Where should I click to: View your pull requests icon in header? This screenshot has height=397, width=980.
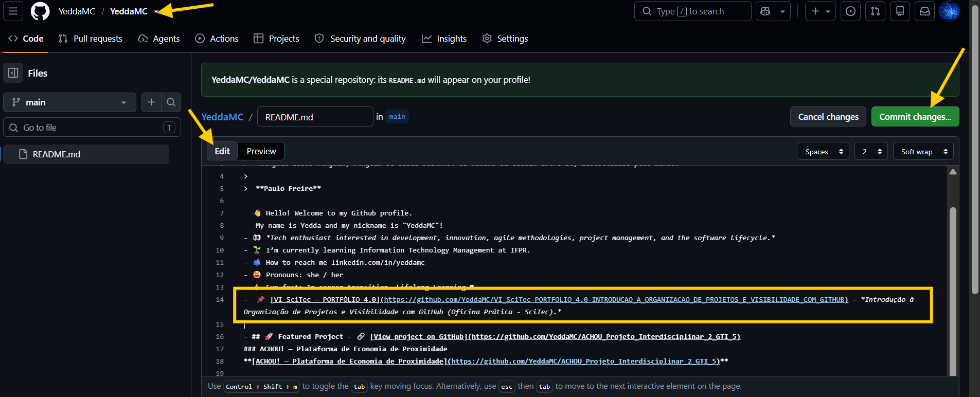click(875, 11)
